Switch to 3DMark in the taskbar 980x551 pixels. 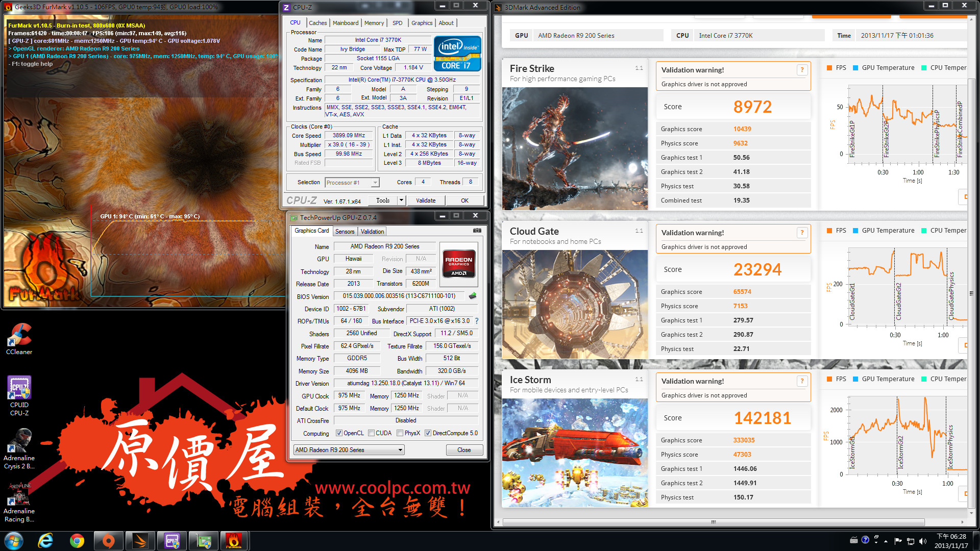coord(140,541)
